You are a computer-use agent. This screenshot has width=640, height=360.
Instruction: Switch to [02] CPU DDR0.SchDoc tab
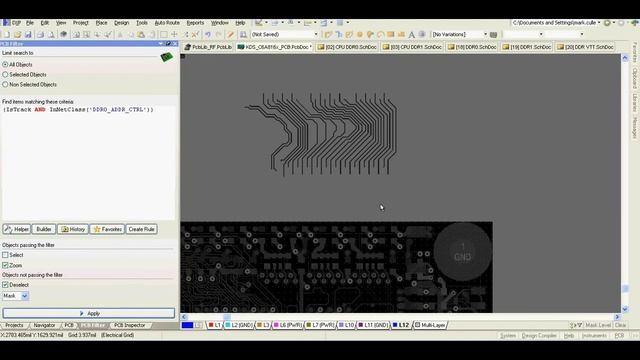pos(347,47)
